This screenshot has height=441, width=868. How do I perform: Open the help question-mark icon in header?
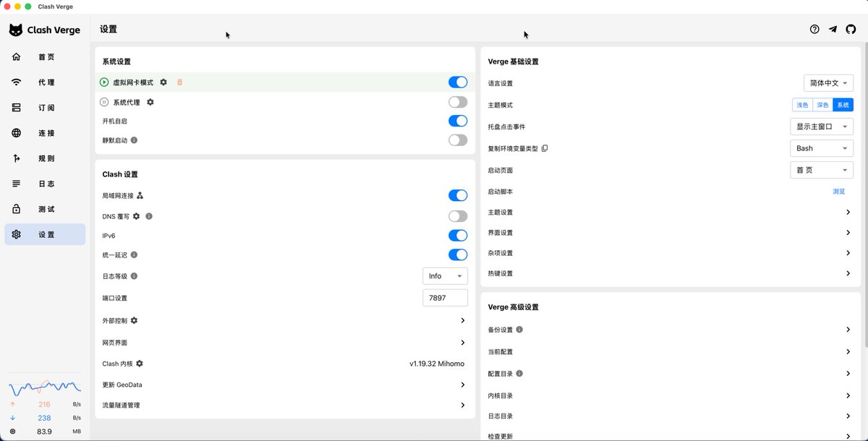pyautogui.click(x=814, y=30)
